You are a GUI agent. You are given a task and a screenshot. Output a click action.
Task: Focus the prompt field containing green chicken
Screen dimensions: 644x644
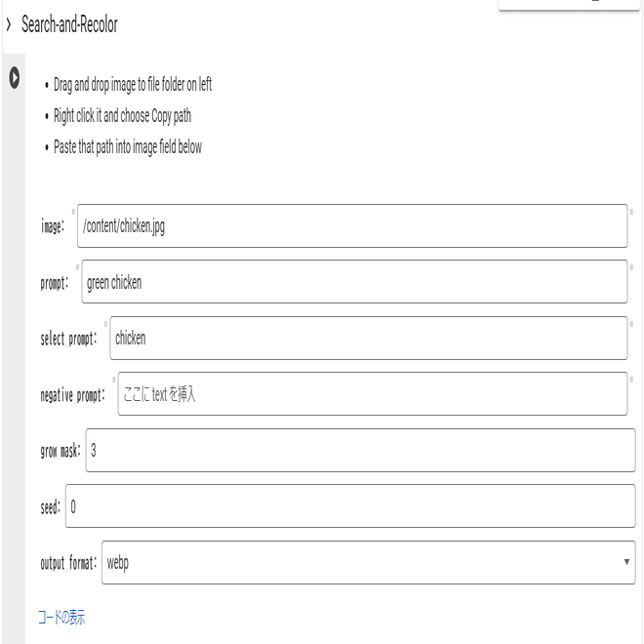(354, 282)
